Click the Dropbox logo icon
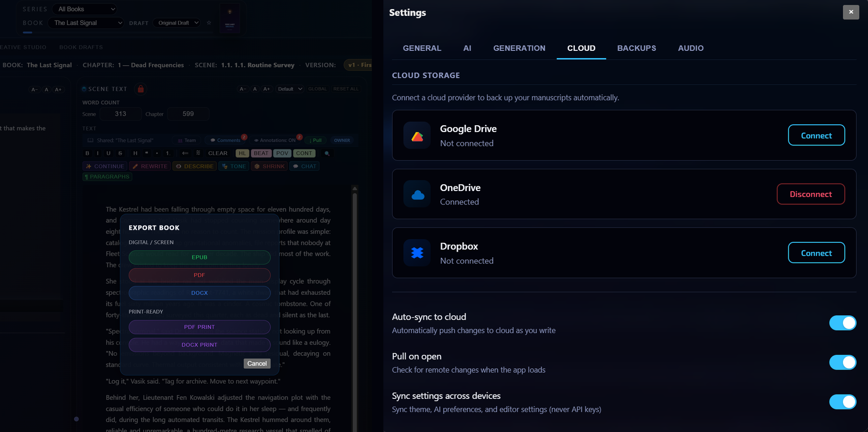The image size is (868, 432). [417, 253]
